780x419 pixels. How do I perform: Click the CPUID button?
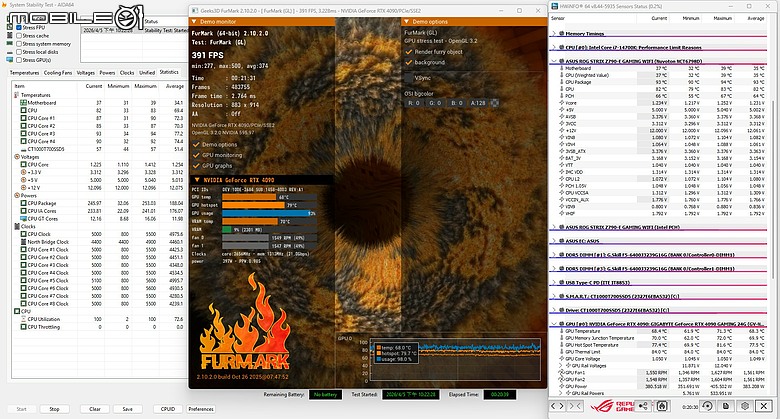coord(168,409)
